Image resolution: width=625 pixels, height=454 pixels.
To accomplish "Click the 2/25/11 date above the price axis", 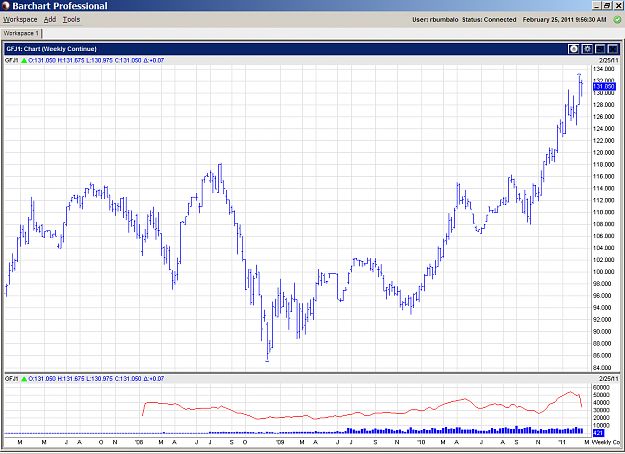I will [609, 61].
